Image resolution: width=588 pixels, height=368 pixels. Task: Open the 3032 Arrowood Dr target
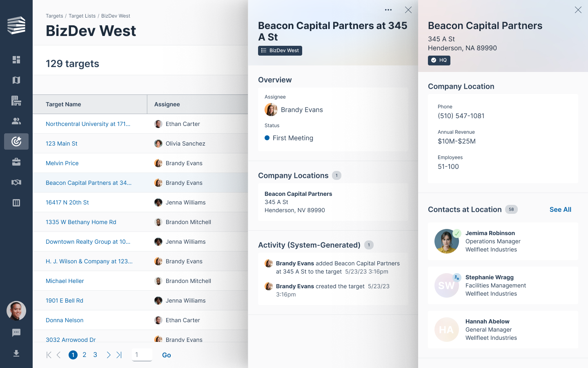click(x=71, y=339)
